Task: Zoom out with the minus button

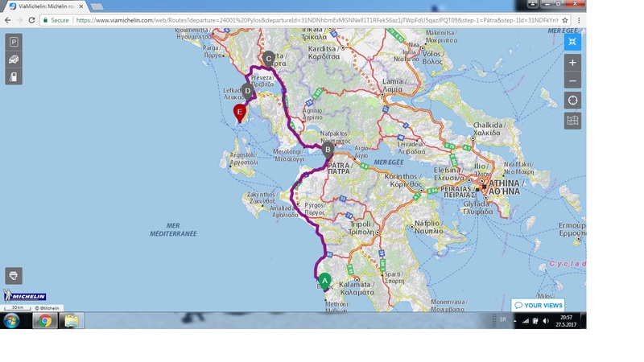Action: pos(572,80)
